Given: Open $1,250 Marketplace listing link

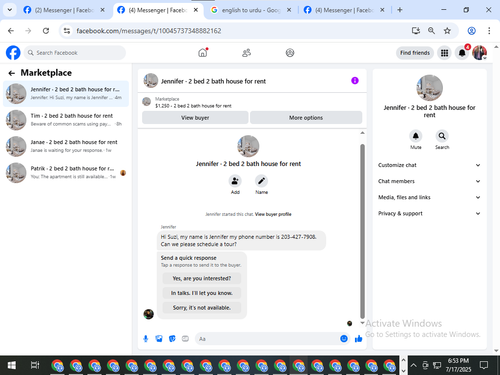Looking at the screenshot, I should (x=193, y=106).
